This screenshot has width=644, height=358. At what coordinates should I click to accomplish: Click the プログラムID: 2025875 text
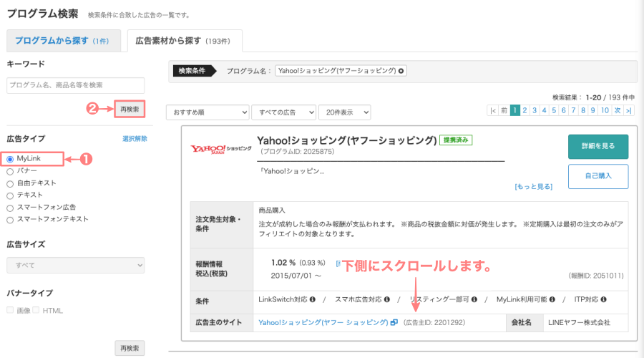pyautogui.click(x=298, y=152)
